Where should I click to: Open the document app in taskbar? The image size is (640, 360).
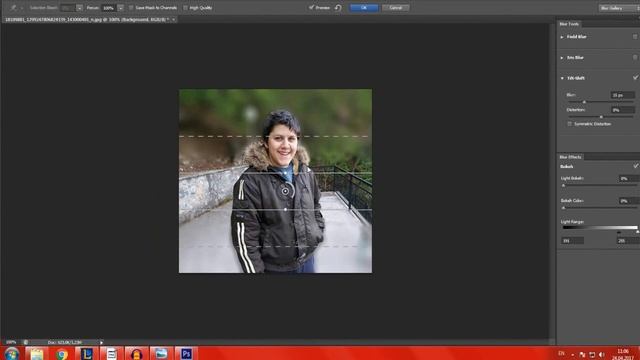111,353
